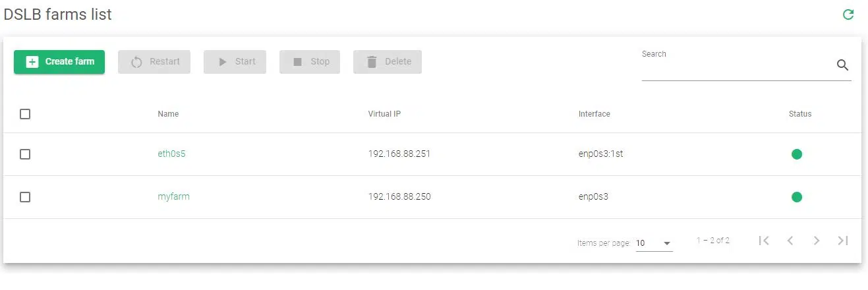Click the refresh icon beside the page title
868x290 pixels.
pos(848,14)
